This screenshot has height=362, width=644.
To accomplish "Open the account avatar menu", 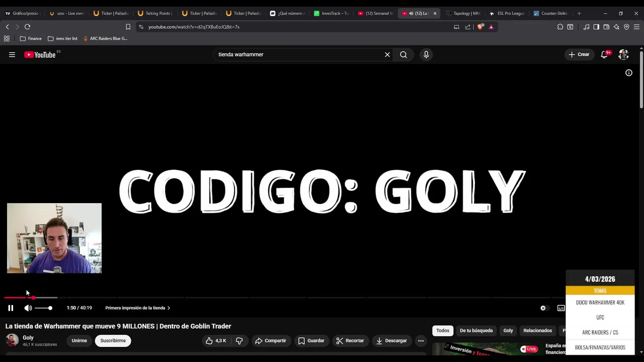I will click(623, 55).
